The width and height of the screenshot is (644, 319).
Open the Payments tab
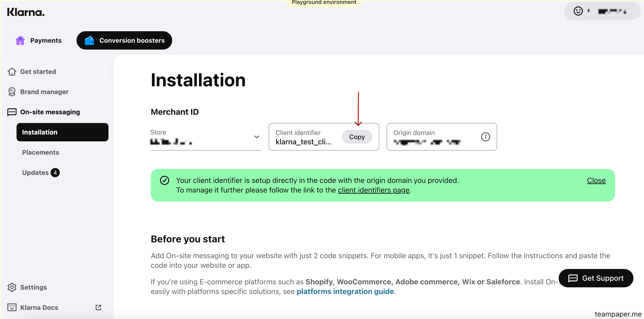click(x=39, y=40)
